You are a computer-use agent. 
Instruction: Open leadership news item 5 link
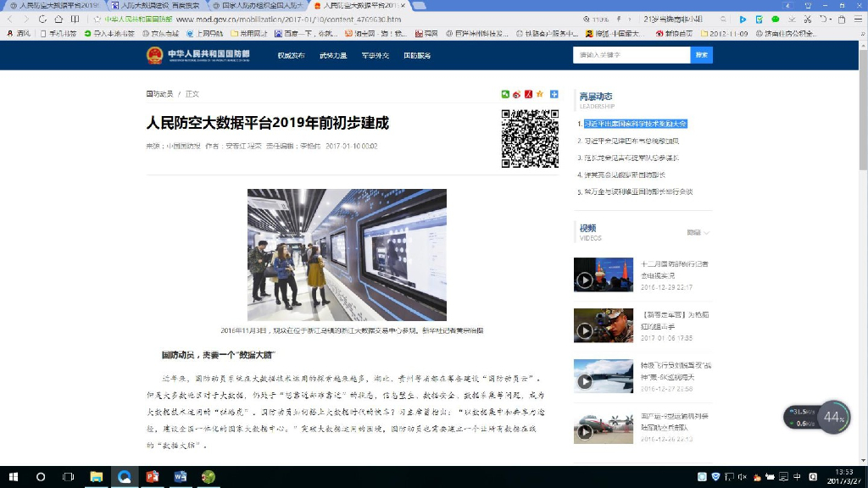coord(637,192)
